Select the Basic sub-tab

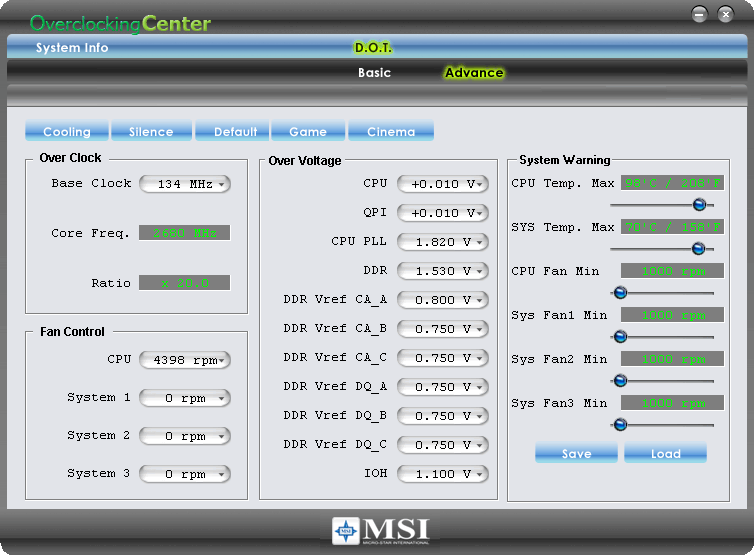point(374,73)
